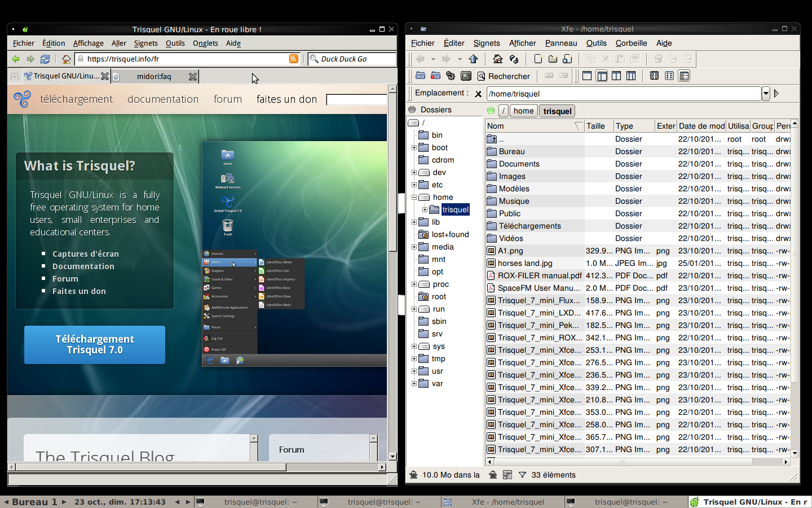Go back in Midori browser
Screen dimensions: 812x508
tap(16, 59)
